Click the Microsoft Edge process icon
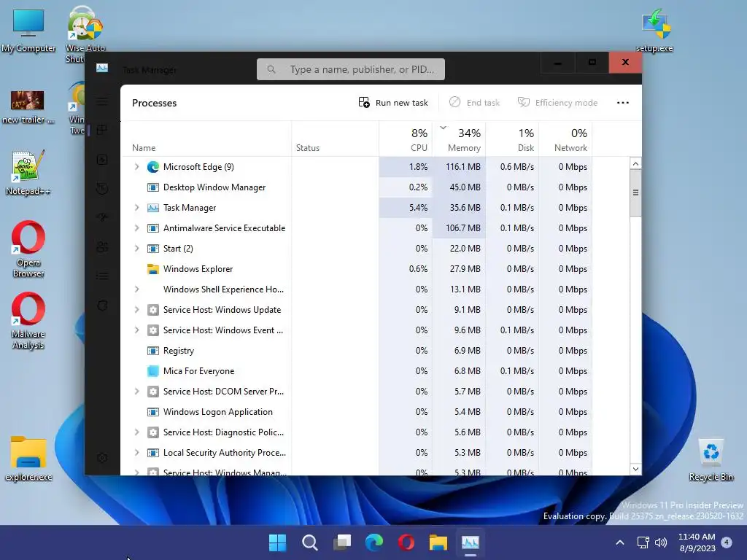Image resolution: width=747 pixels, height=560 pixels. click(153, 167)
